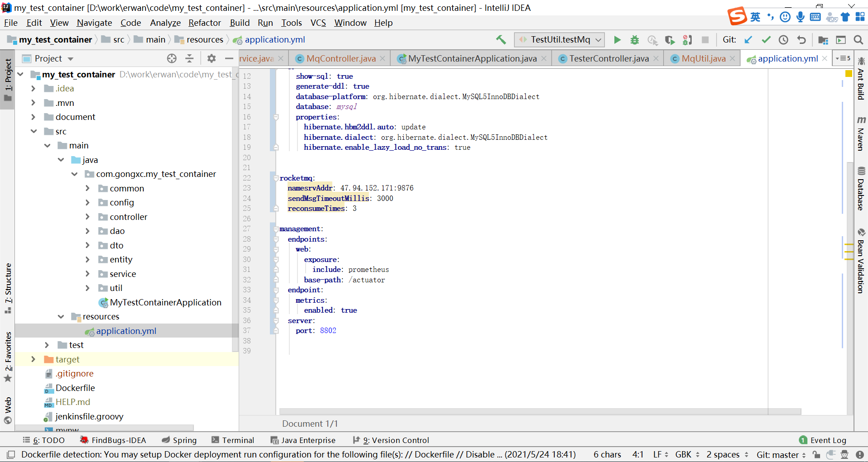Click port value 8802 in editor

point(328,331)
